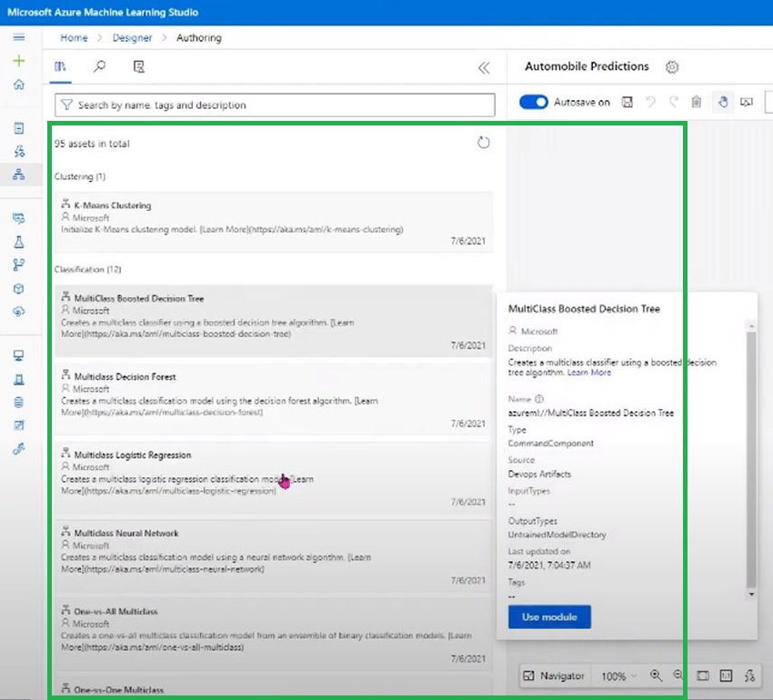Select the Multiclass Decision Forest module

[x=274, y=398]
